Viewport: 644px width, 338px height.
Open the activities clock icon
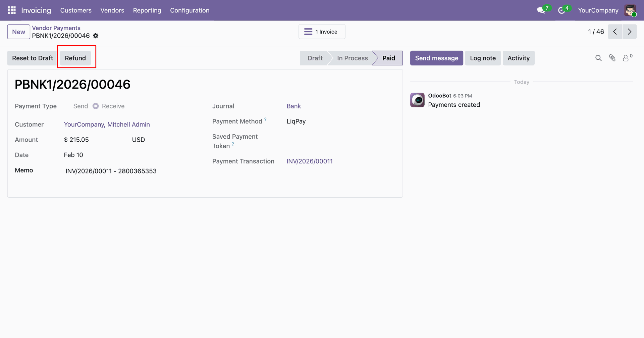pyautogui.click(x=561, y=10)
